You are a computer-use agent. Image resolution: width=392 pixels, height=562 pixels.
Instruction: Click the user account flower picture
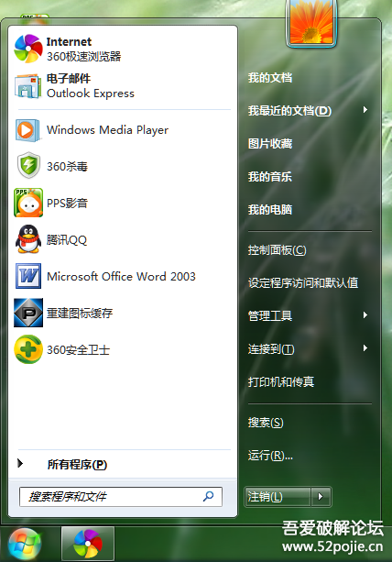(311, 23)
